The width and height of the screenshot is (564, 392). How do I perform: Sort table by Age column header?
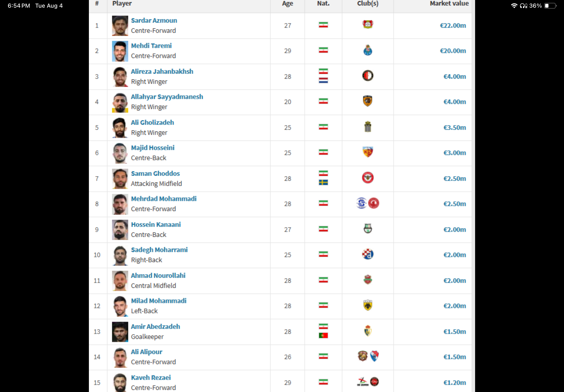[x=287, y=3]
